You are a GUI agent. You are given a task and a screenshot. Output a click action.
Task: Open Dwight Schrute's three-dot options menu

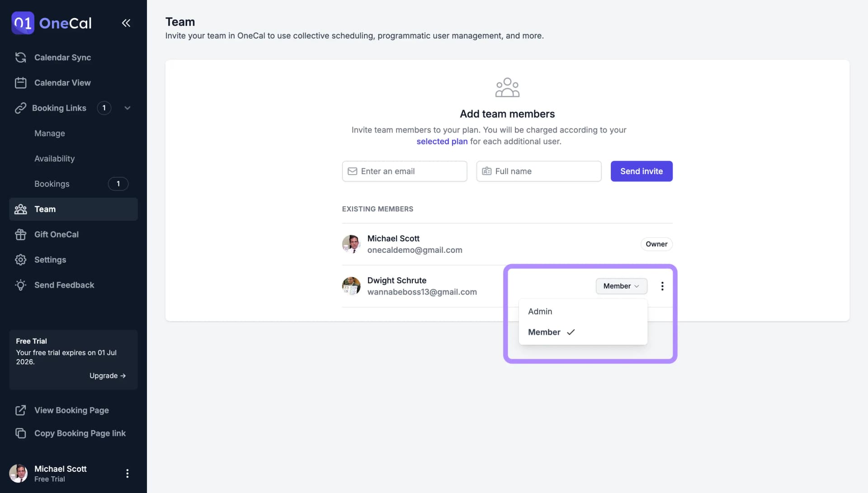click(662, 286)
